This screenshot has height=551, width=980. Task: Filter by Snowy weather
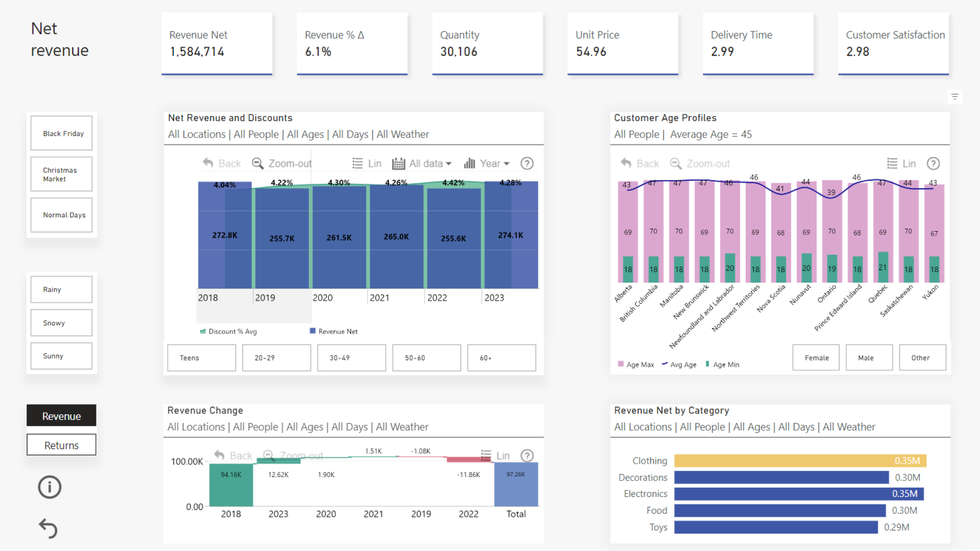(x=61, y=323)
